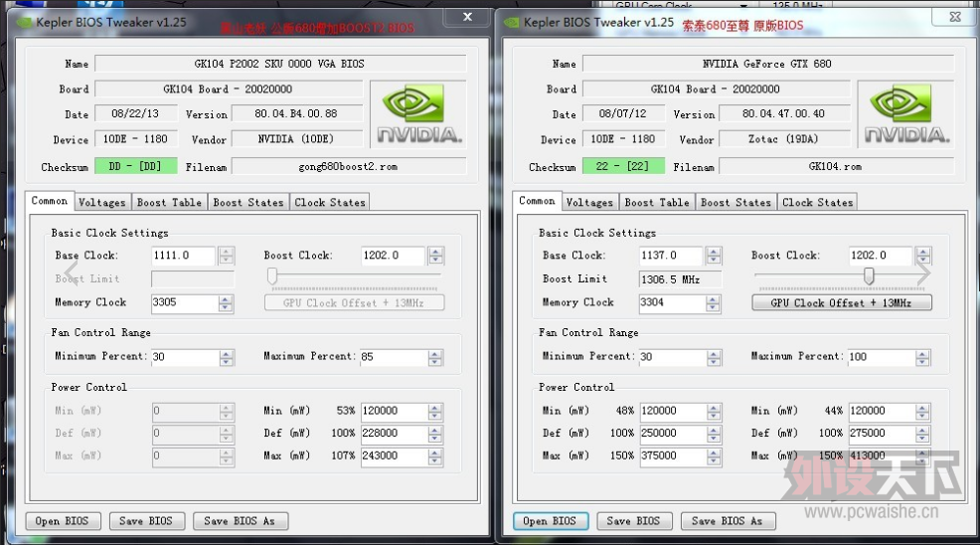This screenshot has width=980, height=545.
Task: Click the NVIDIA logo in left window
Action: [x=418, y=114]
